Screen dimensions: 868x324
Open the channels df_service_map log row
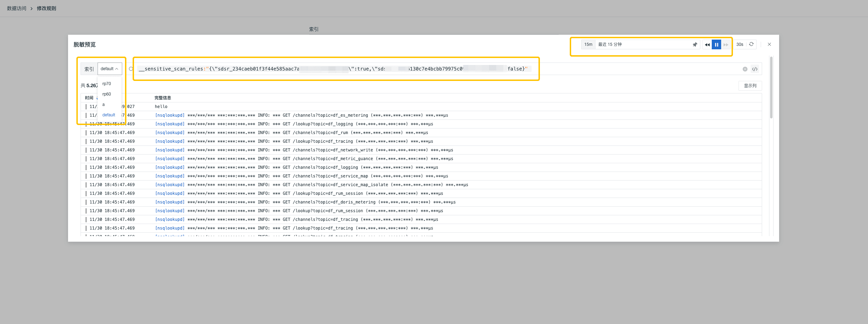click(x=421, y=176)
